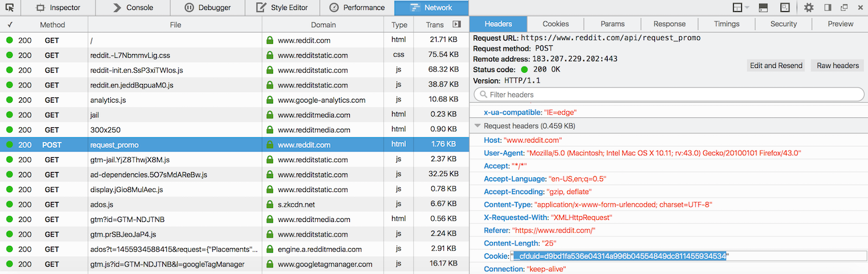
Task: Click the Raw headers button
Action: tap(837, 65)
